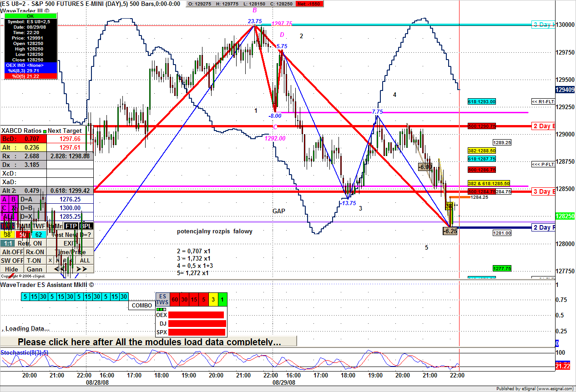Click the SPX red strength bar
Viewport: 576px width, 392px height.
[197, 332]
